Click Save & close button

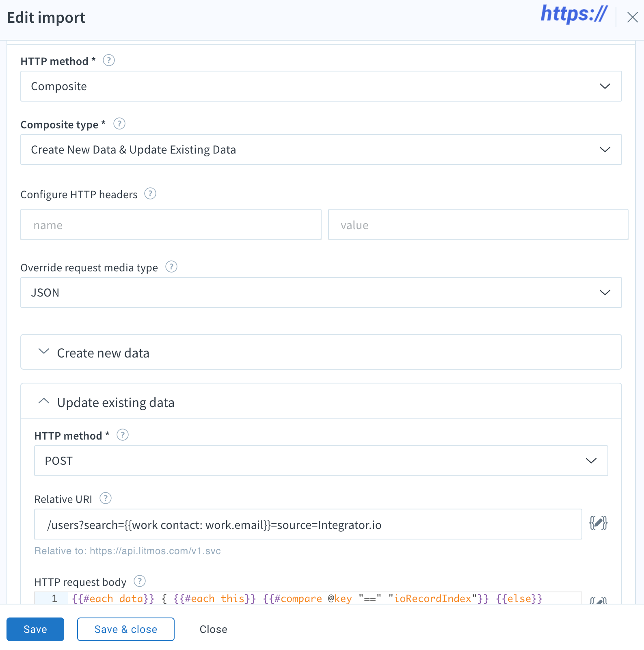(126, 629)
